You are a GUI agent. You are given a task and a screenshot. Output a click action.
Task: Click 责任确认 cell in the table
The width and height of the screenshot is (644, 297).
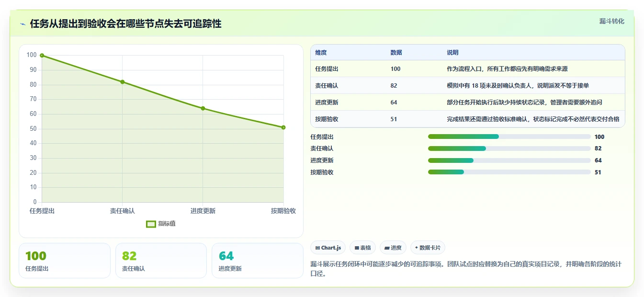point(327,86)
